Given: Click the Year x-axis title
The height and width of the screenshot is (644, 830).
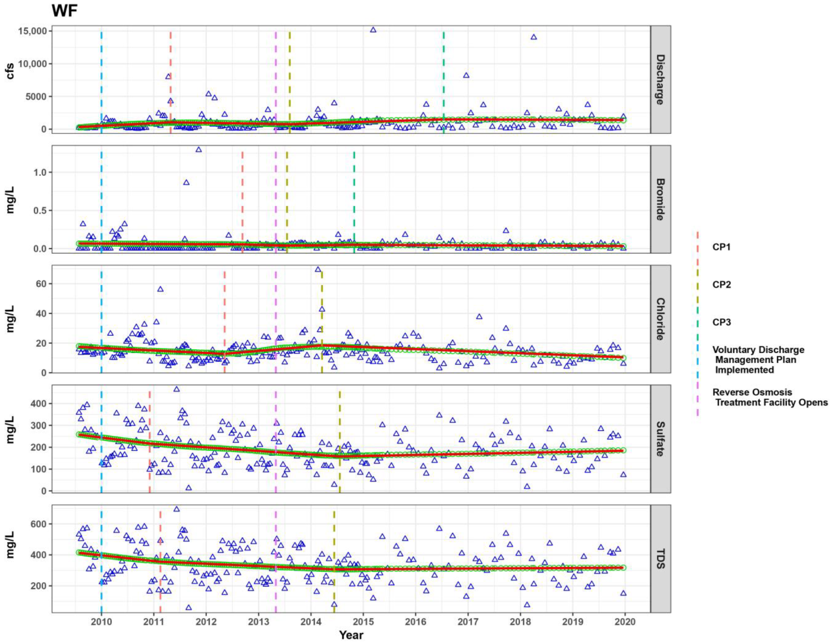Looking at the screenshot, I should tap(351, 635).
